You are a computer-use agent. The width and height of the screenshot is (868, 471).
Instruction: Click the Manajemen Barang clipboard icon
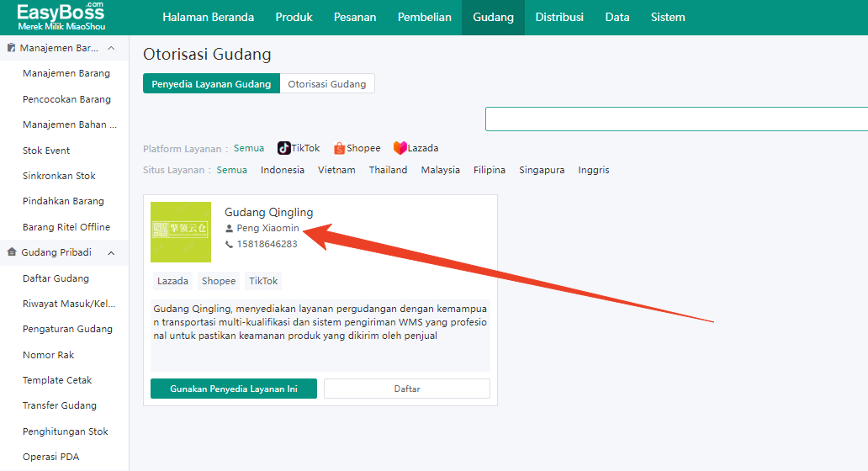coord(11,48)
